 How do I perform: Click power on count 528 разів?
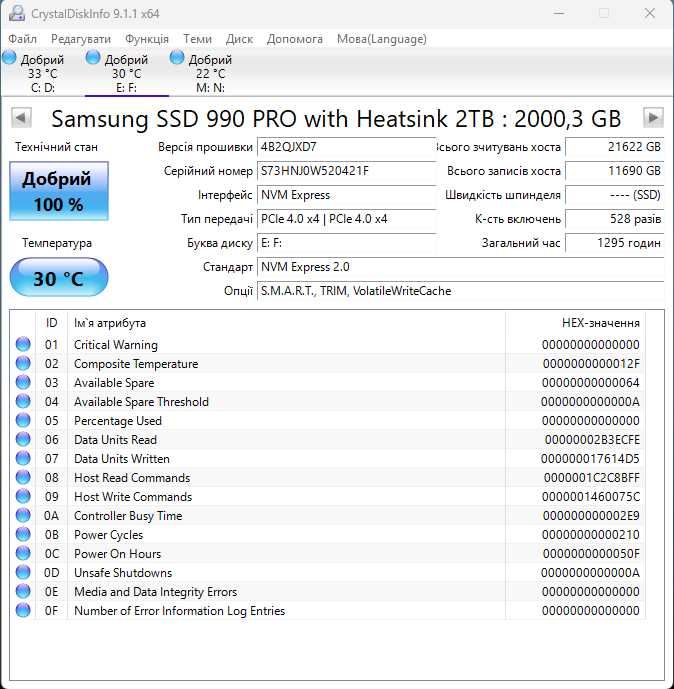coord(614,219)
